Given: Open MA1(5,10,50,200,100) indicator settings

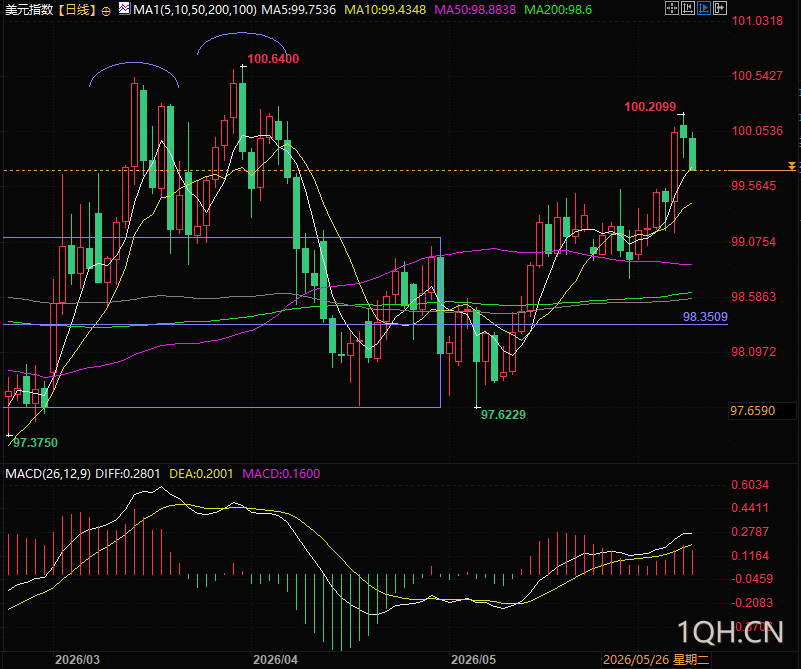Looking at the screenshot, I should [x=195, y=10].
